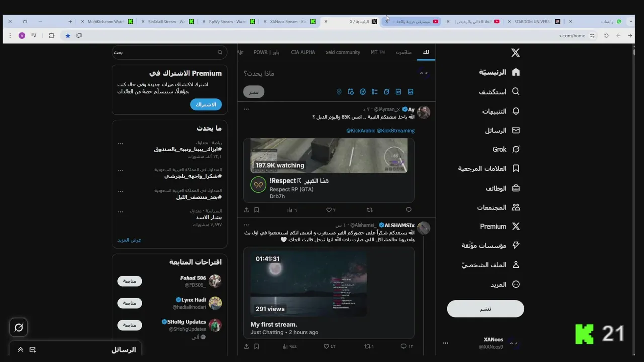Repost Ay's post
This screenshot has width=644, height=362.
click(370, 210)
